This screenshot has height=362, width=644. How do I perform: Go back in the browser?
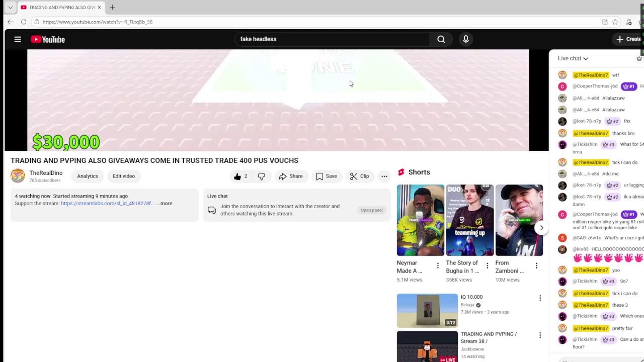pyautogui.click(x=10, y=22)
